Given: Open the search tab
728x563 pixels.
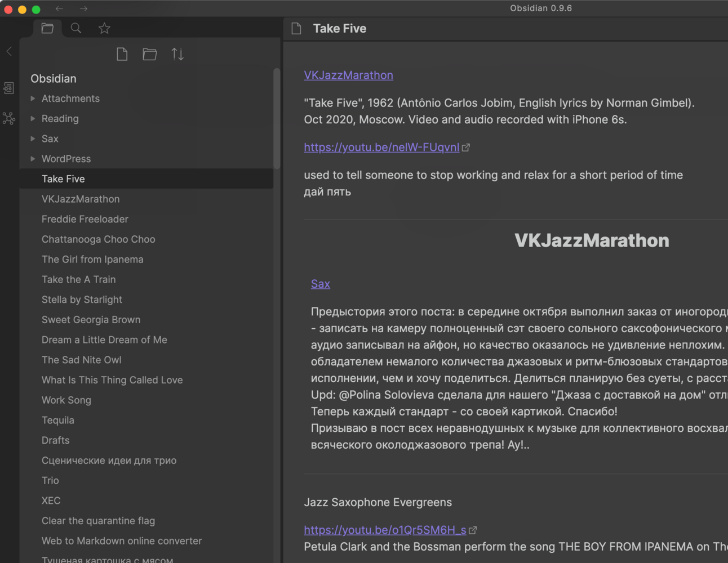Looking at the screenshot, I should 76,28.
